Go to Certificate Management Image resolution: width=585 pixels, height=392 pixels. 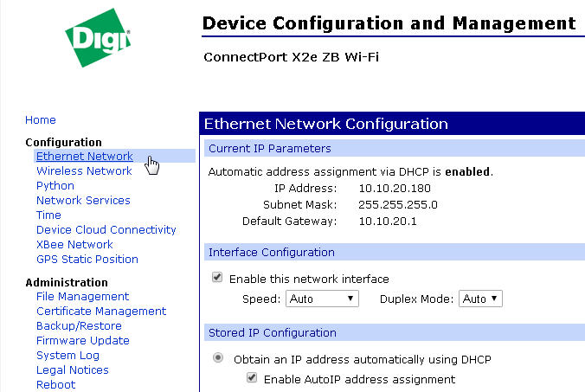tap(101, 312)
